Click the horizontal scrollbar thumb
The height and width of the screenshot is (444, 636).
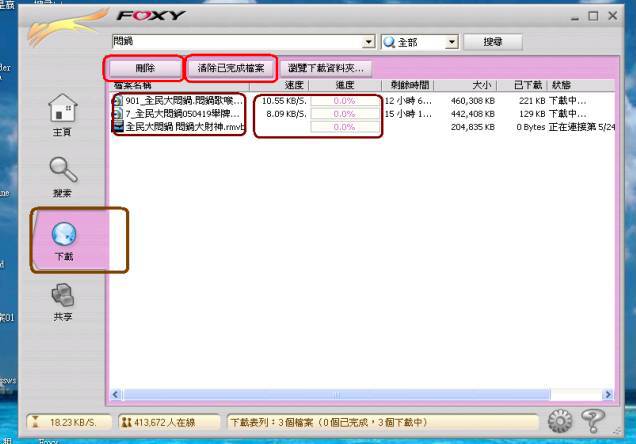(337, 394)
